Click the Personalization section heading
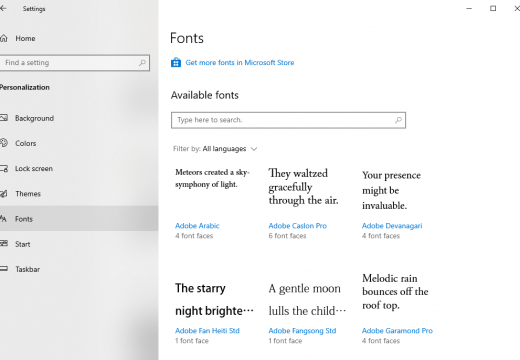 tap(25, 87)
